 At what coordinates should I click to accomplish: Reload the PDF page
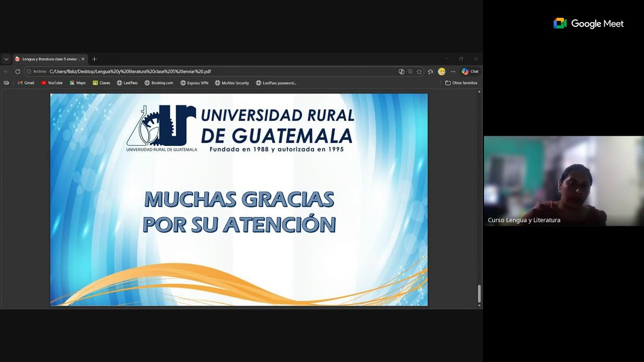point(18,71)
